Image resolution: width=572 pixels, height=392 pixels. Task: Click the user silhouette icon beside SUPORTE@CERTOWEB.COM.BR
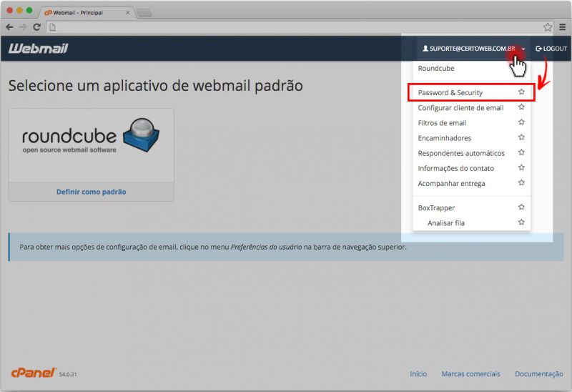[x=425, y=48]
